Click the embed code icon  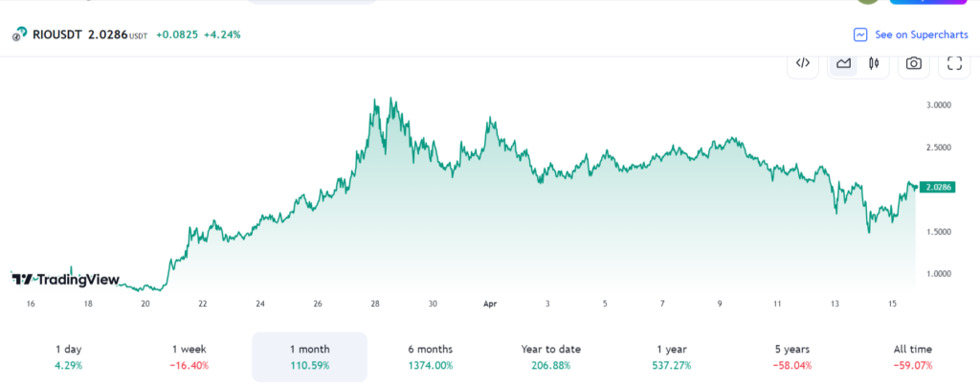point(803,63)
